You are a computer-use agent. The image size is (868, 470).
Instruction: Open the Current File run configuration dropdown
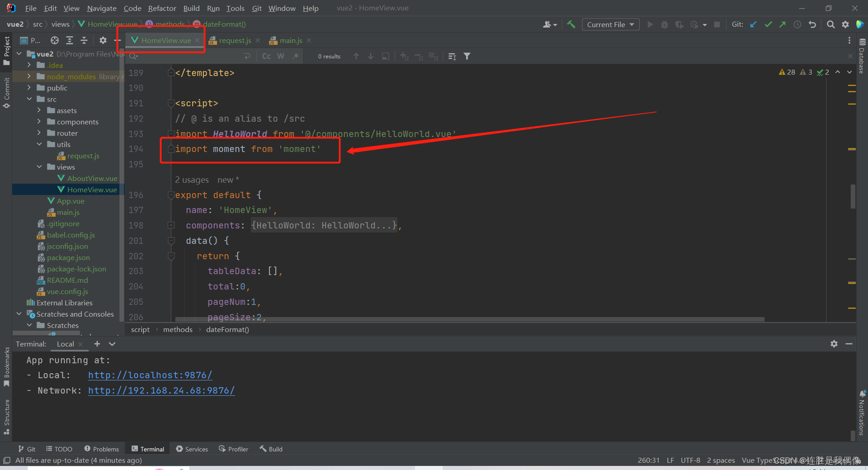tap(610, 24)
